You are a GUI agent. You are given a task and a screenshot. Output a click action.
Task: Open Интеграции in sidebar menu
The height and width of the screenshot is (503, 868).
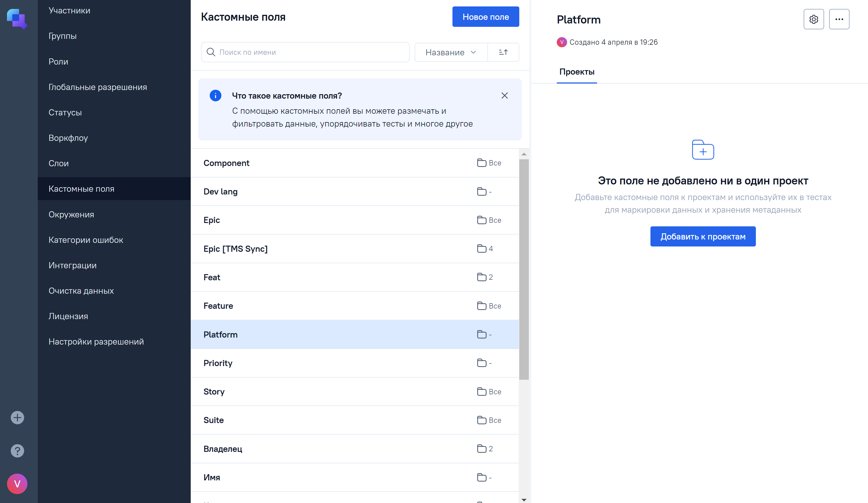[x=72, y=265]
